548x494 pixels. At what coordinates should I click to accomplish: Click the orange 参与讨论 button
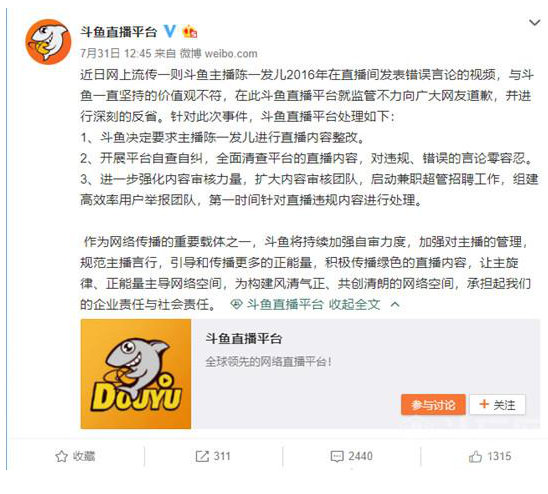[x=433, y=405]
